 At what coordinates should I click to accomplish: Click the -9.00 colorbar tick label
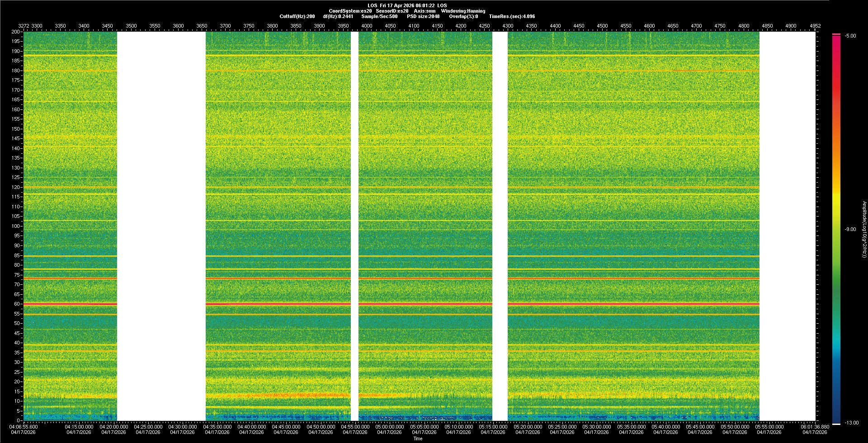(850, 230)
